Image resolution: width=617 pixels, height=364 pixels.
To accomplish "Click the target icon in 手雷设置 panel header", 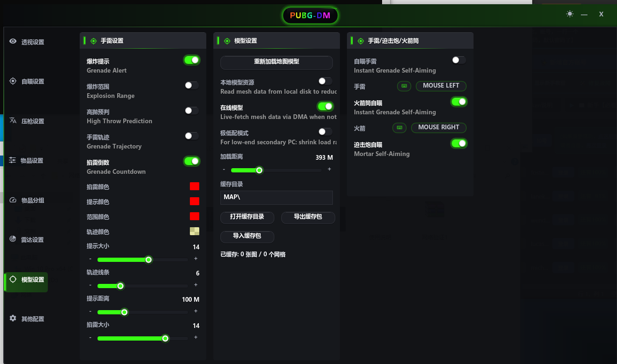I will (x=93, y=41).
